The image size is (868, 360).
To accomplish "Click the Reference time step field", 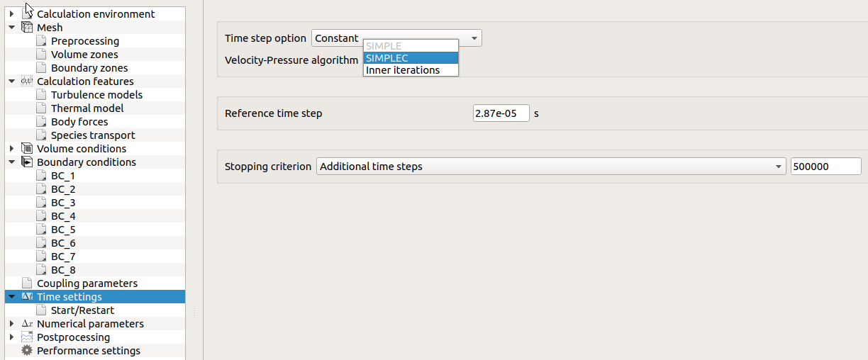I will point(501,113).
